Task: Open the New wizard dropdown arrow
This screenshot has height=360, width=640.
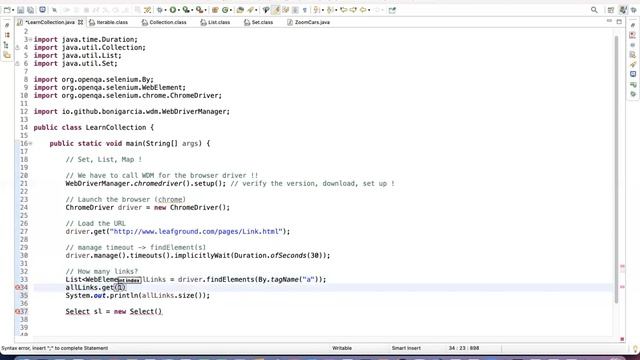Action: click(13, 10)
